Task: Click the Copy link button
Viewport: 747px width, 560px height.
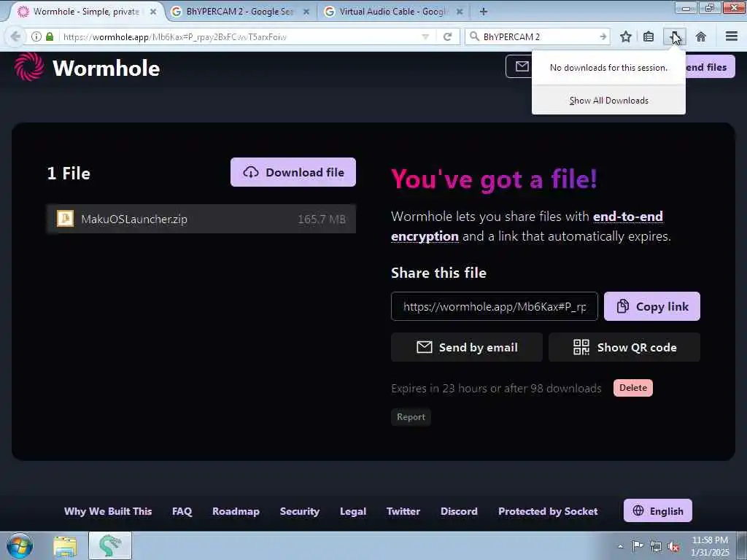Action: click(651, 306)
